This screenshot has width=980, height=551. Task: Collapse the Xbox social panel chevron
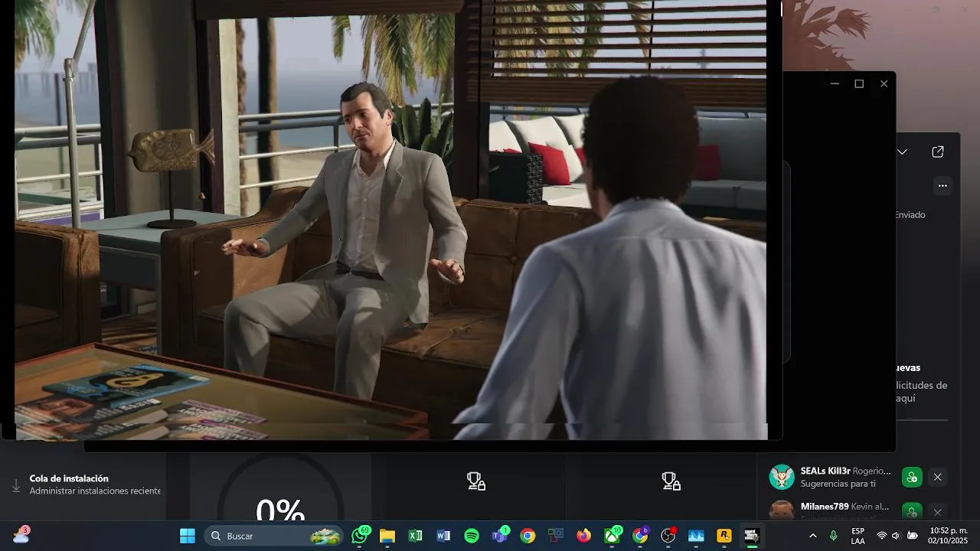pyautogui.click(x=902, y=152)
